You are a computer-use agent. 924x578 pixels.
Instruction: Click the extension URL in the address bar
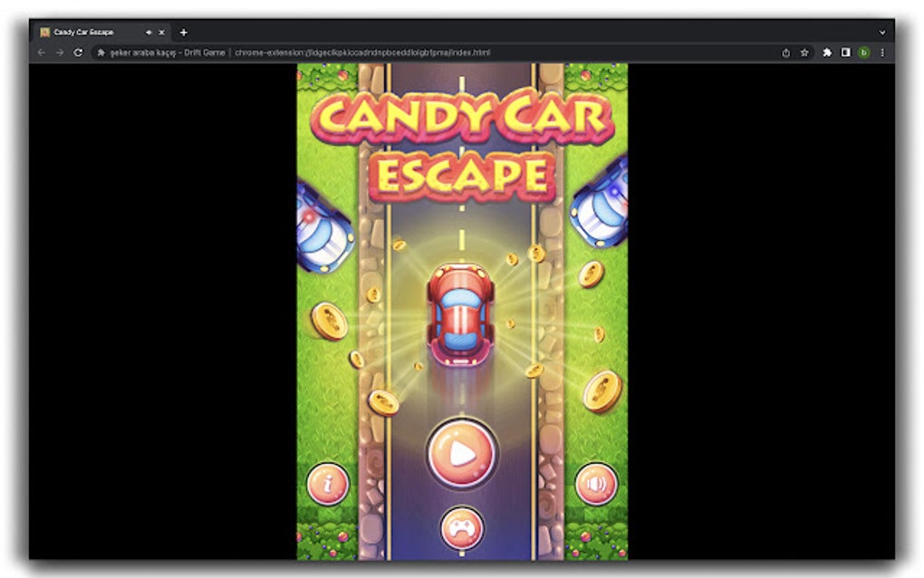[x=362, y=53]
